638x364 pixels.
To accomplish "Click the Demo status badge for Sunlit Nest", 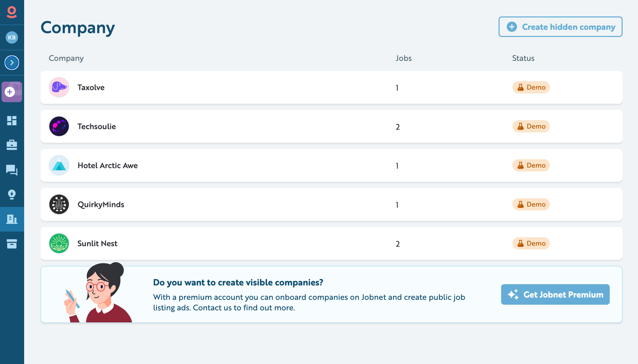I will click(531, 243).
